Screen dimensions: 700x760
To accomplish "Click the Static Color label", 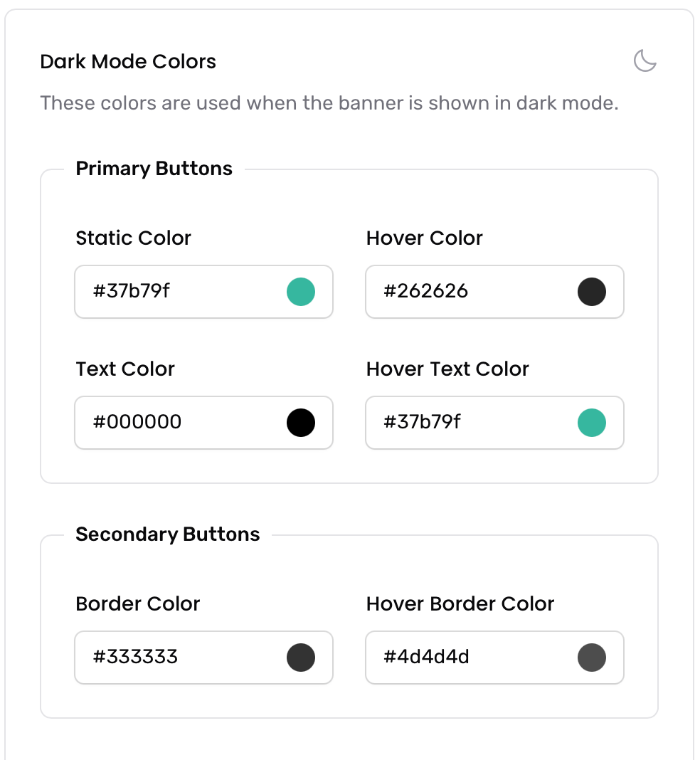I will point(133,238).
